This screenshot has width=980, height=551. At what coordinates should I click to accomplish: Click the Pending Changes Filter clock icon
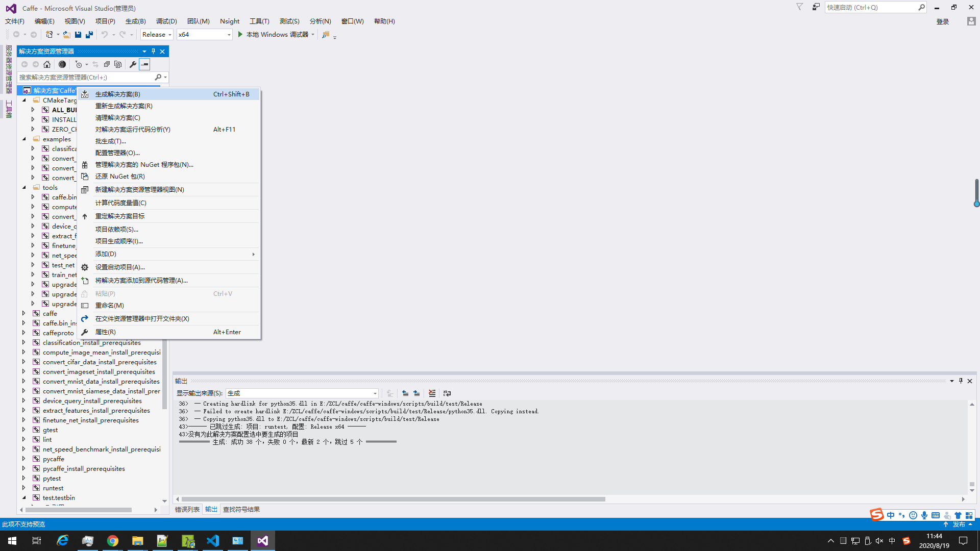[x=79, y=64]
